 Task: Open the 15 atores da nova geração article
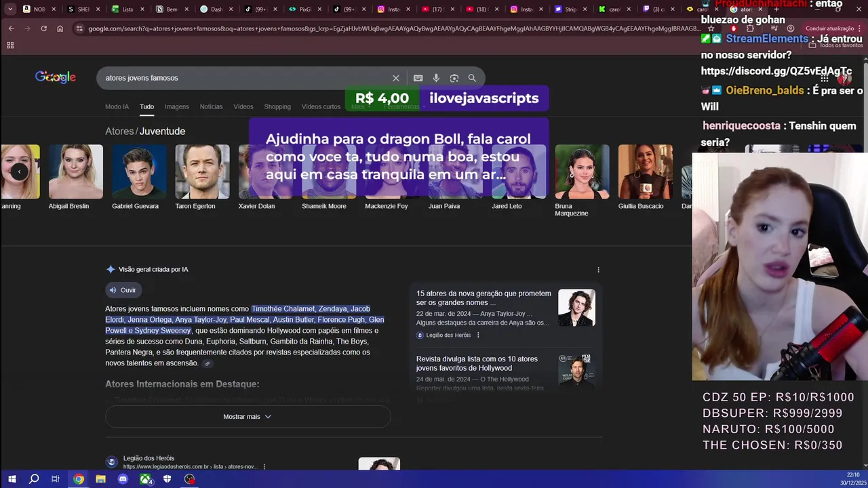484,298
